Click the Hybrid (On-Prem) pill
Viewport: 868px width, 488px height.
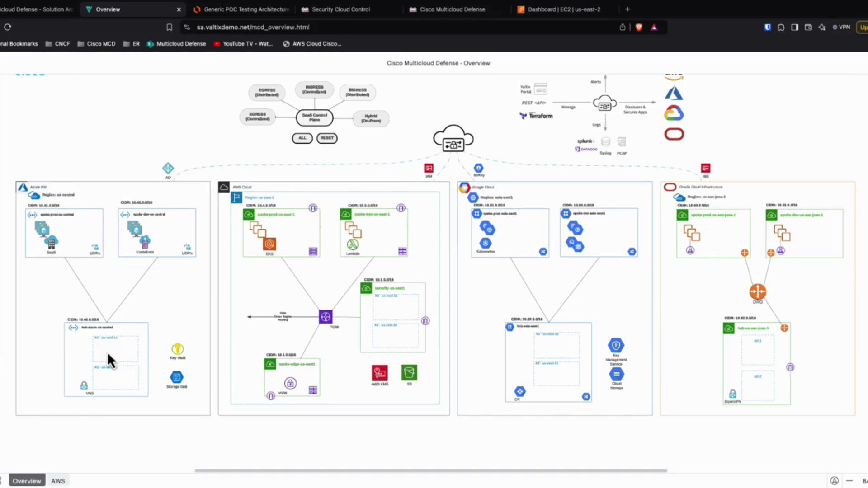371,118
